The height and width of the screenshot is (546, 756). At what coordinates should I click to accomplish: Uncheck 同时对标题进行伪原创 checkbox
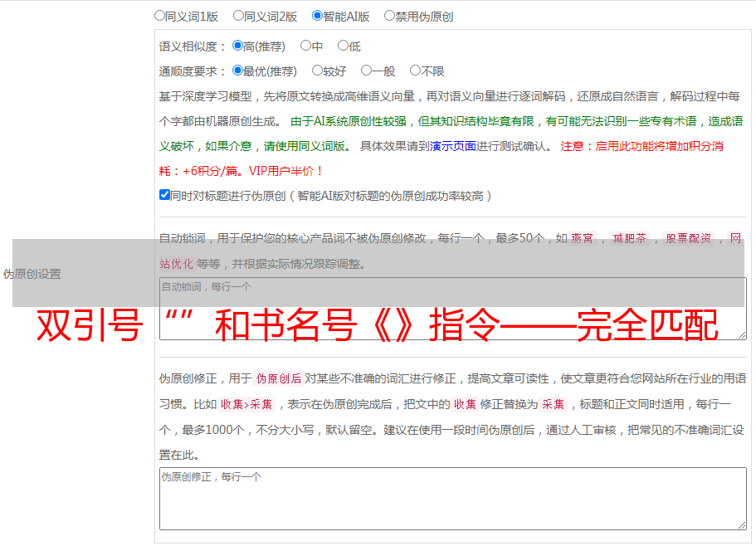tap(164, 195)
